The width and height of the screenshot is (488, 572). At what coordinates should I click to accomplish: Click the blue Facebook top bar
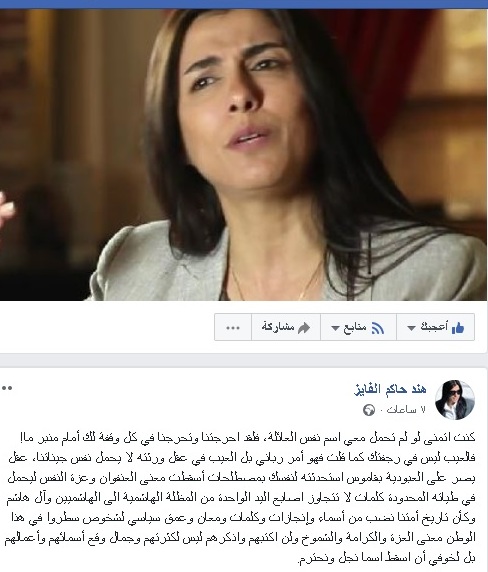[244, 4]
